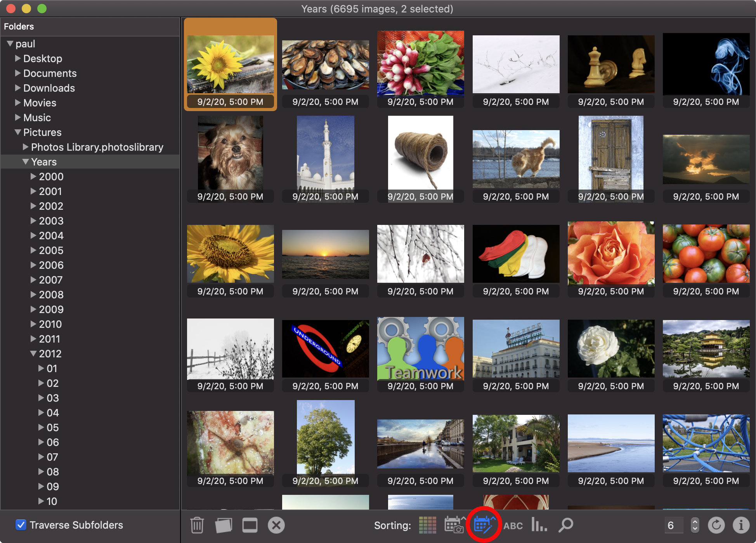Collapse the Years folder triangle
The width and height of the screenshot is (756, 543).
26,162
